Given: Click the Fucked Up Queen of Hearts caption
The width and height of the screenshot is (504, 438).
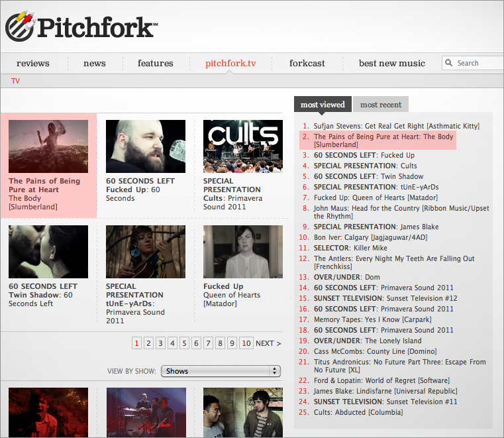Looking at the screenshot, I should click(x=232, y=295).
